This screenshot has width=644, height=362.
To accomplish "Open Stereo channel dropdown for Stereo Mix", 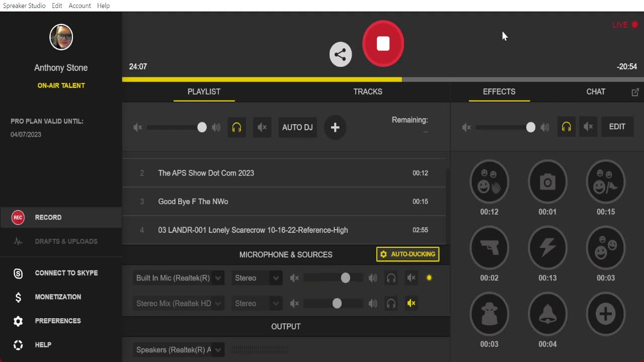I will pos(257,304).
